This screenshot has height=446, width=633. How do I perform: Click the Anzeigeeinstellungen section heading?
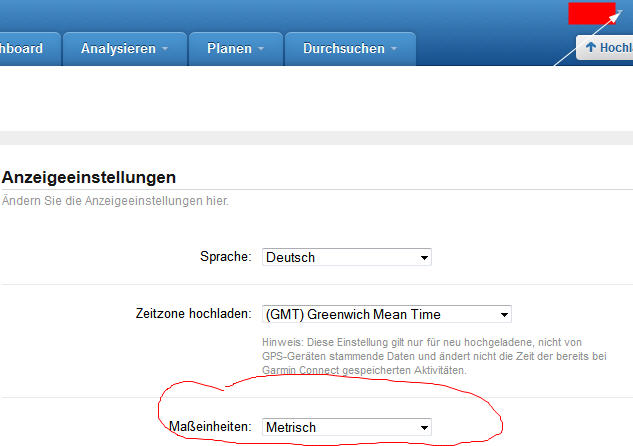(x=89, y=177)
